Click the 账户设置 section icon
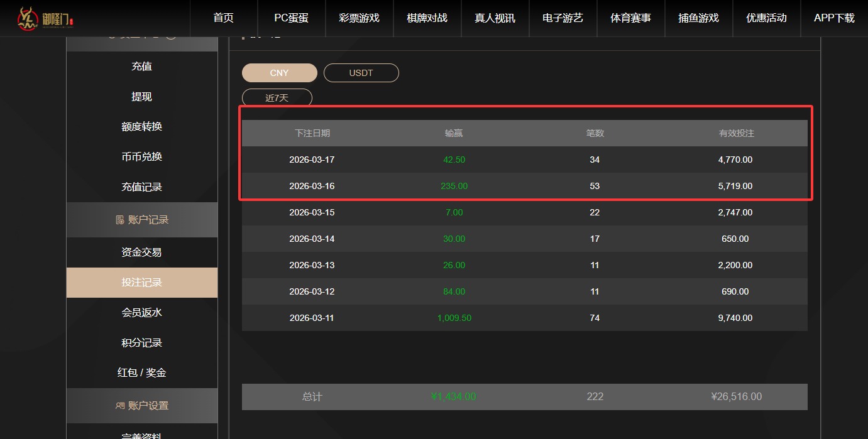Screen dimensions: 868x439 120,406
